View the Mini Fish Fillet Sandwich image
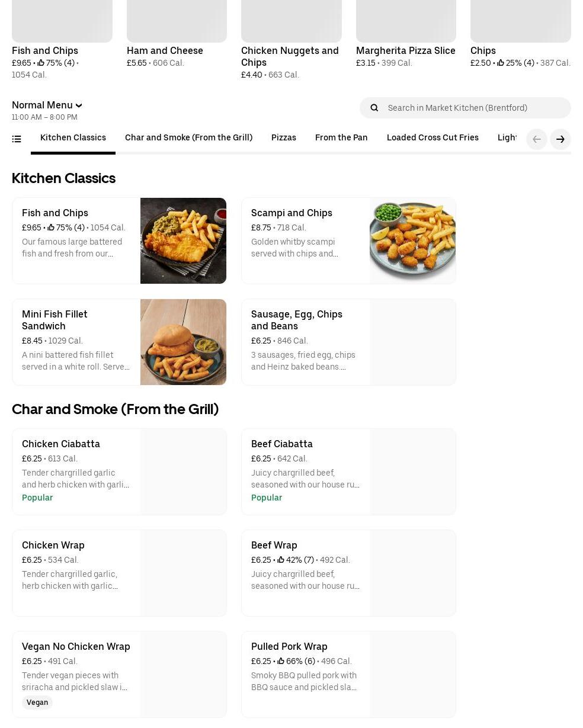Screen dimensions: 583x728 point(183,342)
